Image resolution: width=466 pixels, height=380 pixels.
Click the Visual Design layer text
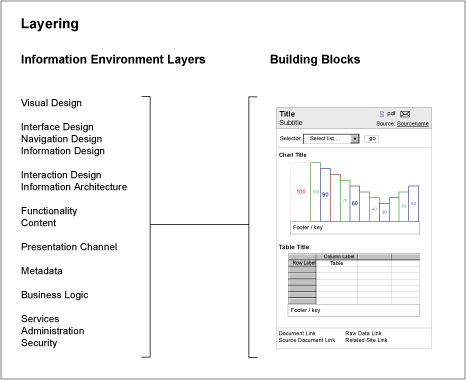tap(51, 103)
